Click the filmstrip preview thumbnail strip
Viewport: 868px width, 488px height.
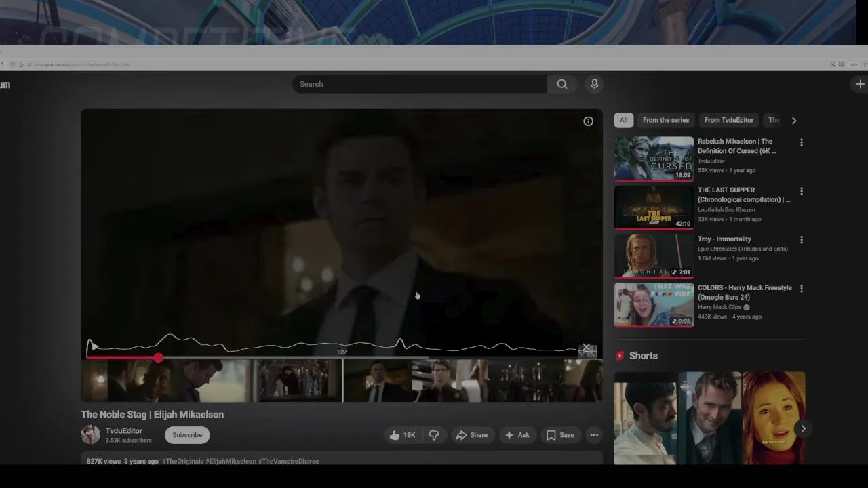click(342, 380)
